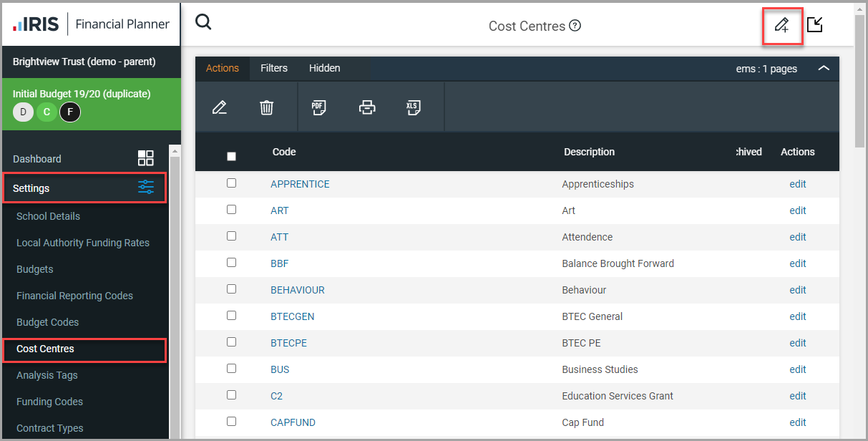Click the print icon
This screenshot has width=868, height=441.
(367, 107)
